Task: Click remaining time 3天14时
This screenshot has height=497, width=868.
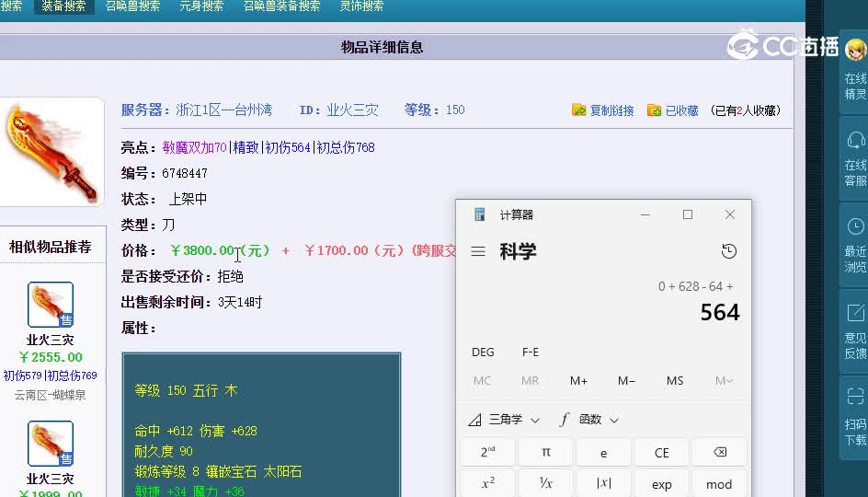Action: point(240,303)
